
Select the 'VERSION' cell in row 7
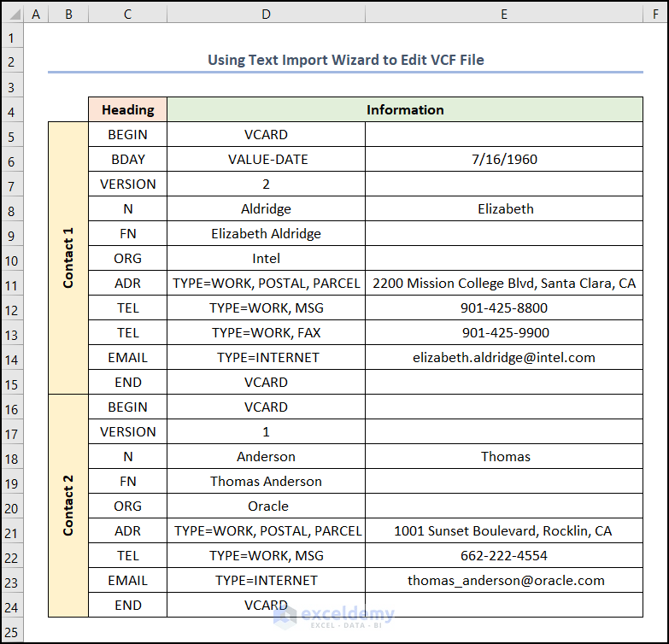127,184
